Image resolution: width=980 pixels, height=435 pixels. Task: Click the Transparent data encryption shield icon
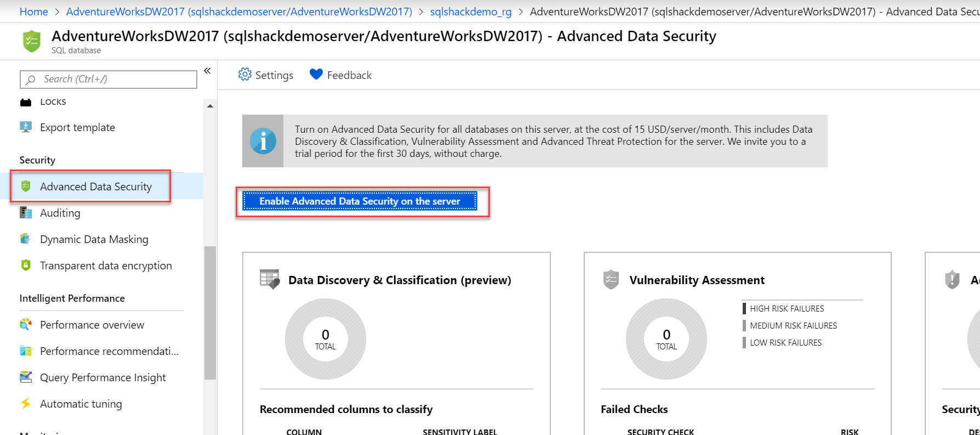[x=26, y=265]
